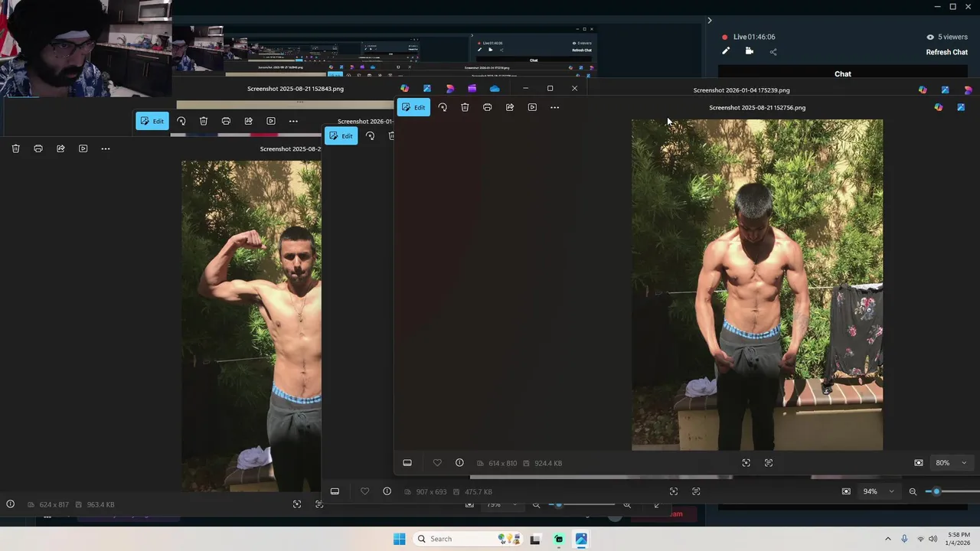
Task: Click the volume icon in system tray
Action: click(933, 539)
